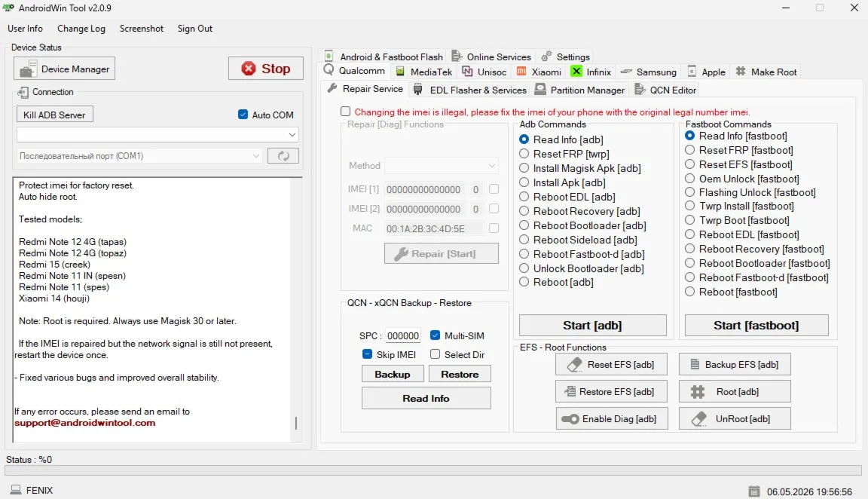Screen dimensions: 868x499
Task: Click the Enable Diag toggle icon
Action: point(570,418)
